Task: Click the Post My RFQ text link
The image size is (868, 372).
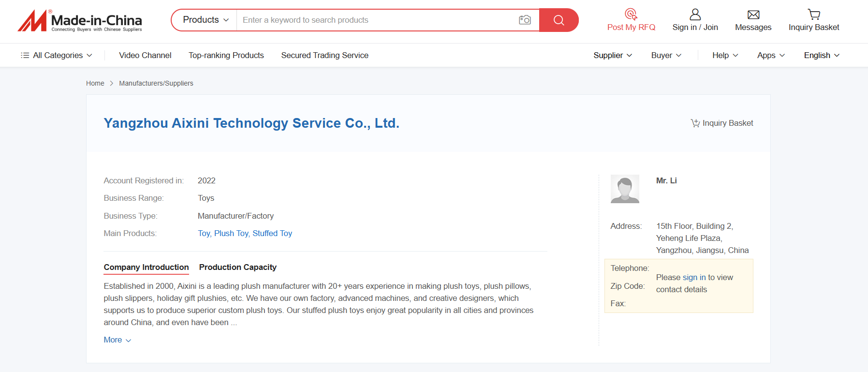Action: [x=631, y=27]
